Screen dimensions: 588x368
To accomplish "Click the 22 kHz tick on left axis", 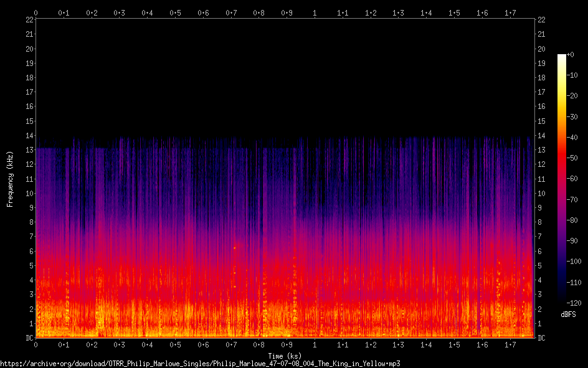I will [29, 20].
